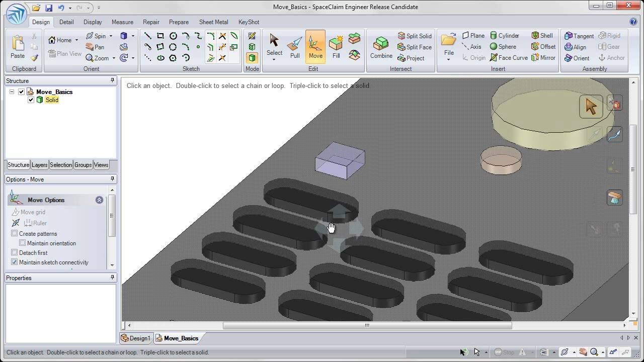Insert a Plane

pyautogui.click(x=473, y=36)
